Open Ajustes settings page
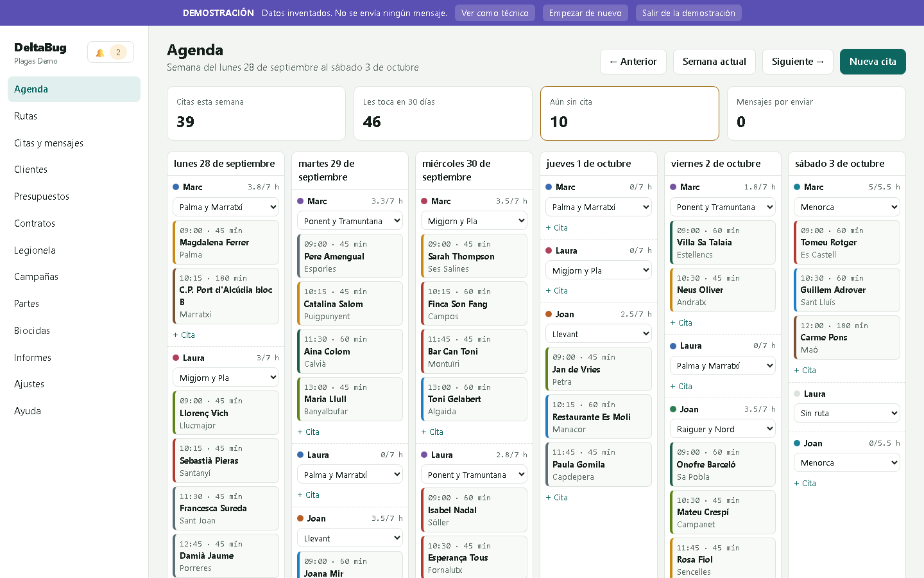Screen dimensions: 924x578 74,384
